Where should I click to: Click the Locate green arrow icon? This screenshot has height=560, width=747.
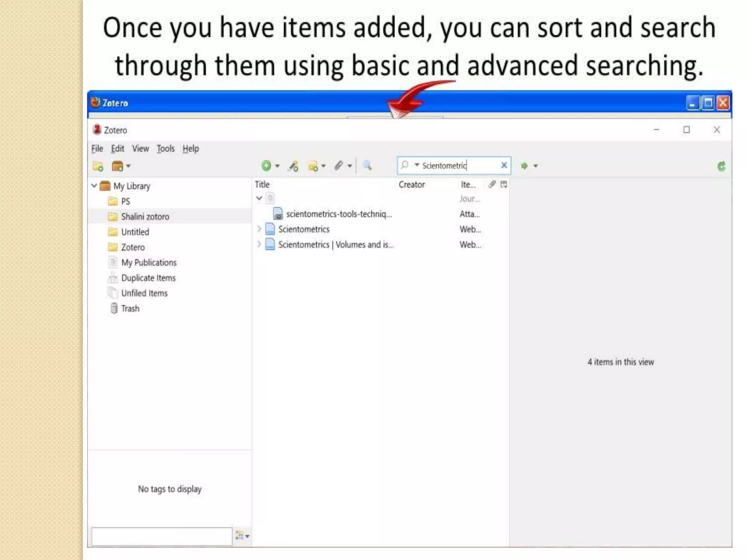(525, 166)
